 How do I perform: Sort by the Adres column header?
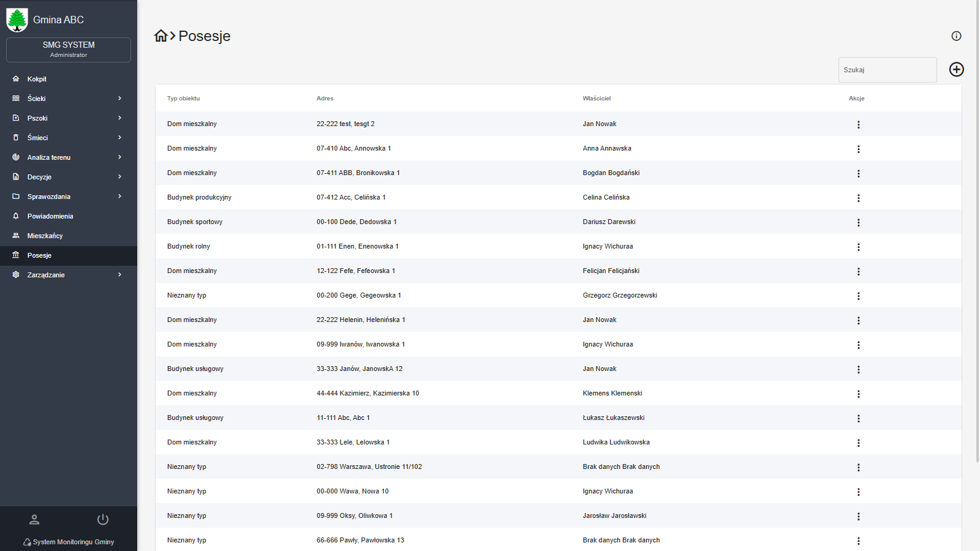325,99
